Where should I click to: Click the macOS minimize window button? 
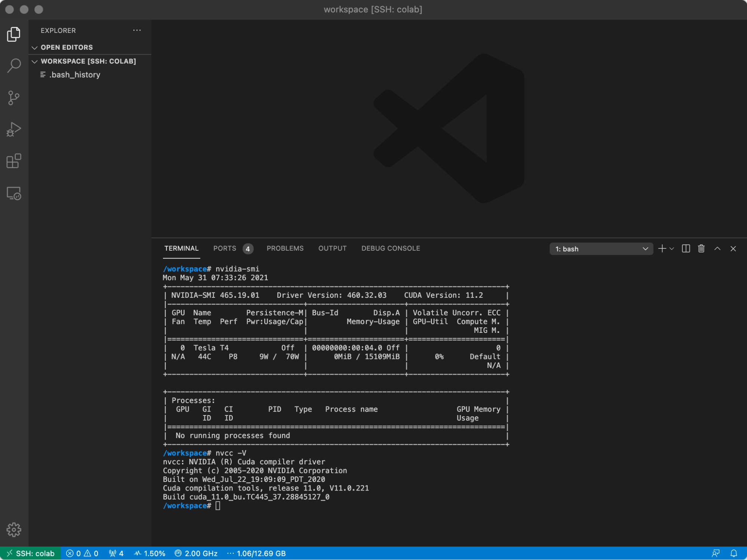point(24,9)
